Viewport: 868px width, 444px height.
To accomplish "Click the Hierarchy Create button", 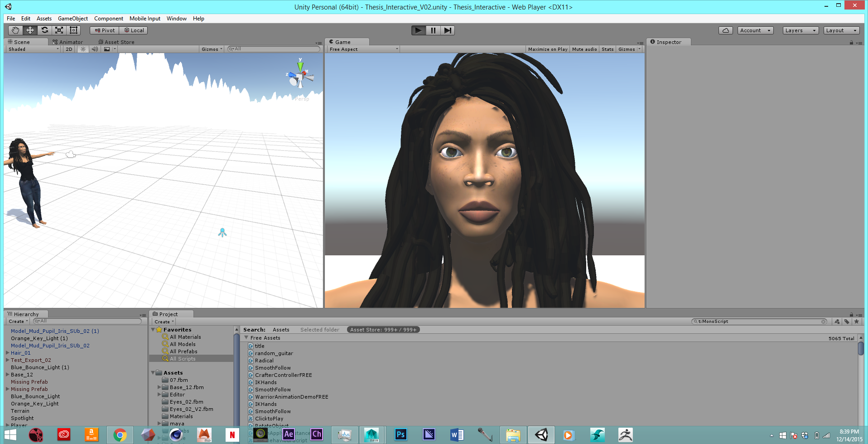I will (x=18, y=321).
